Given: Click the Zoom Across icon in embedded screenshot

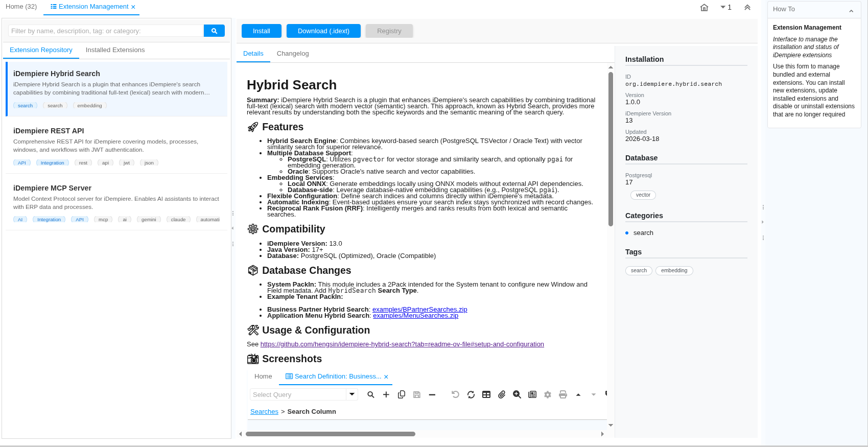Looking at the screenshot, I should 517,394.
